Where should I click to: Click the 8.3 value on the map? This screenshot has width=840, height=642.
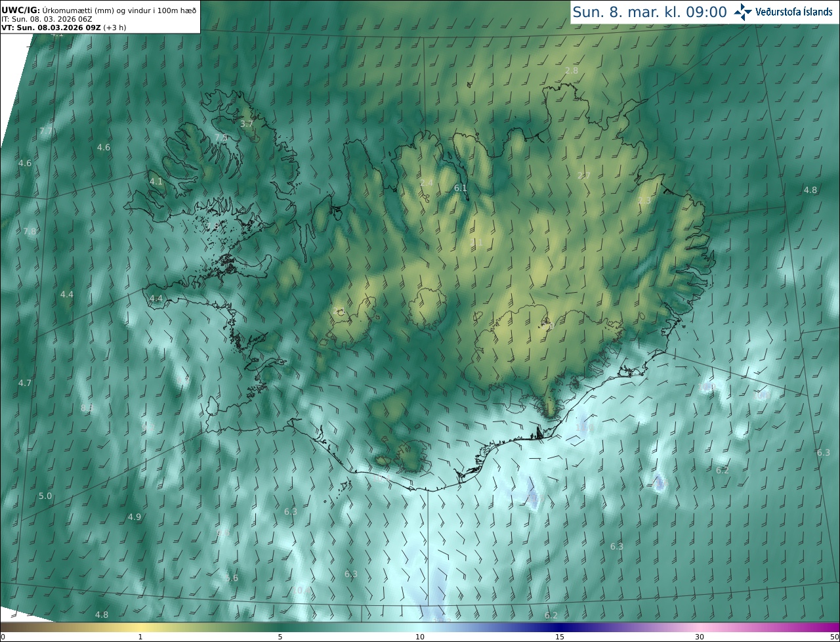(87, 408)
